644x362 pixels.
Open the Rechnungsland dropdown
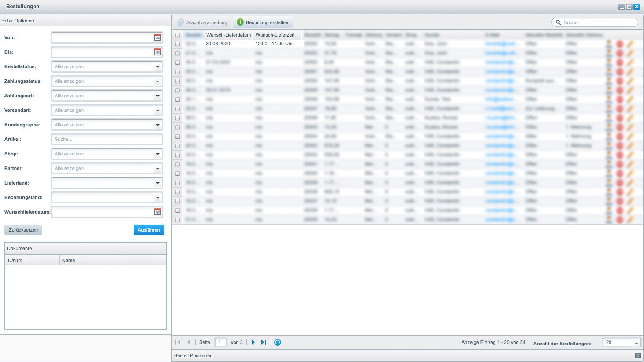157,197
